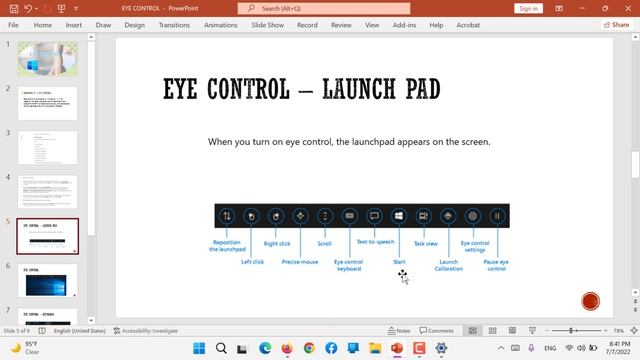Open Customize Quick Access Toolbar dropdown
Image resolution: width=640 pixels, height=360 pixels.
tap(76, 9)
